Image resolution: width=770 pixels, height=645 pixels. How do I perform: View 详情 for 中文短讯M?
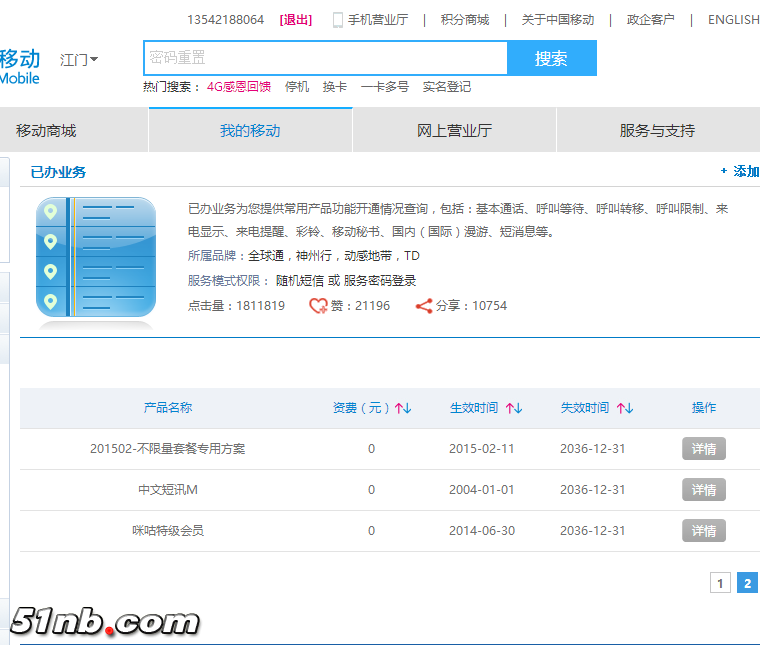[704, 490]
